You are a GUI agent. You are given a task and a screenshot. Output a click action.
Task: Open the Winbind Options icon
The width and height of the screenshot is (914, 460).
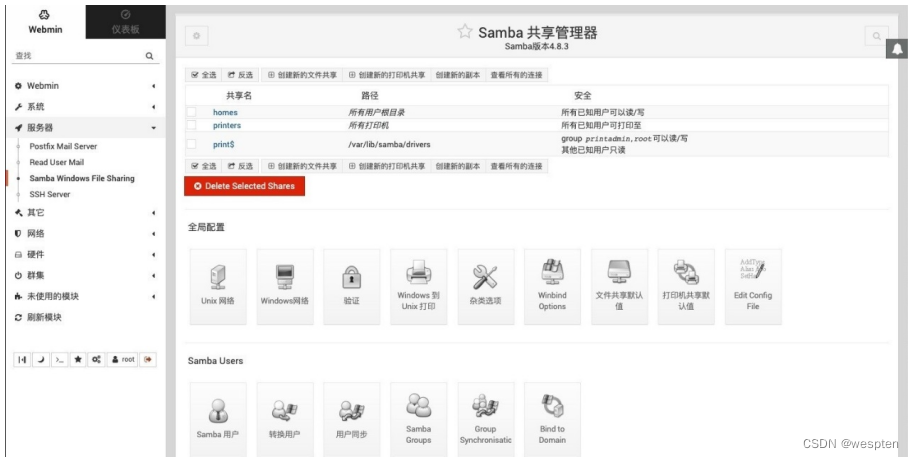552,283
